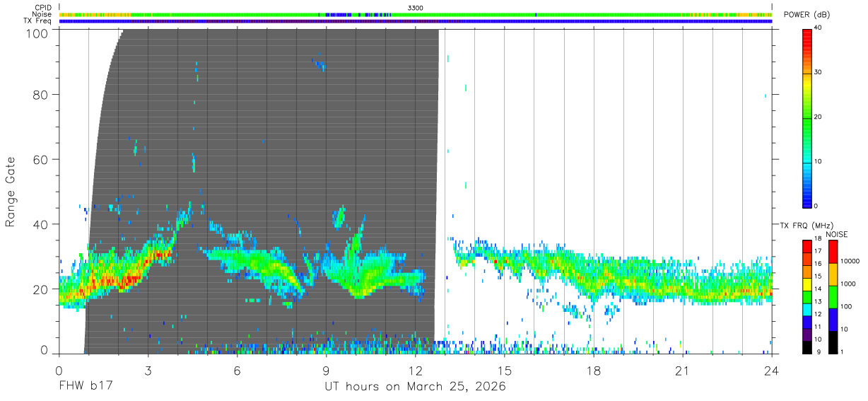Click the 100 label in NOISE legend
Screen dimensions: 868x401
pos(845,307)
